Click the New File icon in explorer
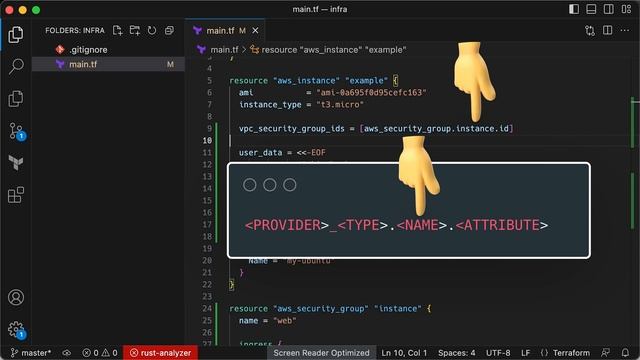 [118, 30]
